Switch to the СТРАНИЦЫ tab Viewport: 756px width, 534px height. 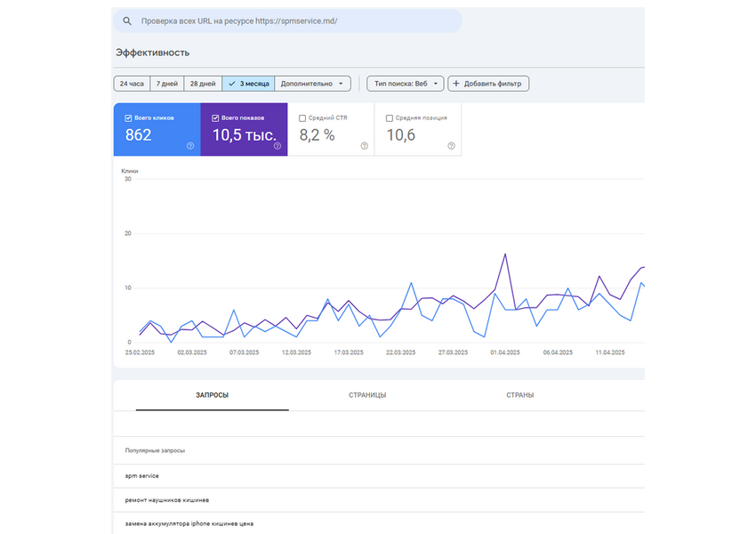tap(367, 394)
